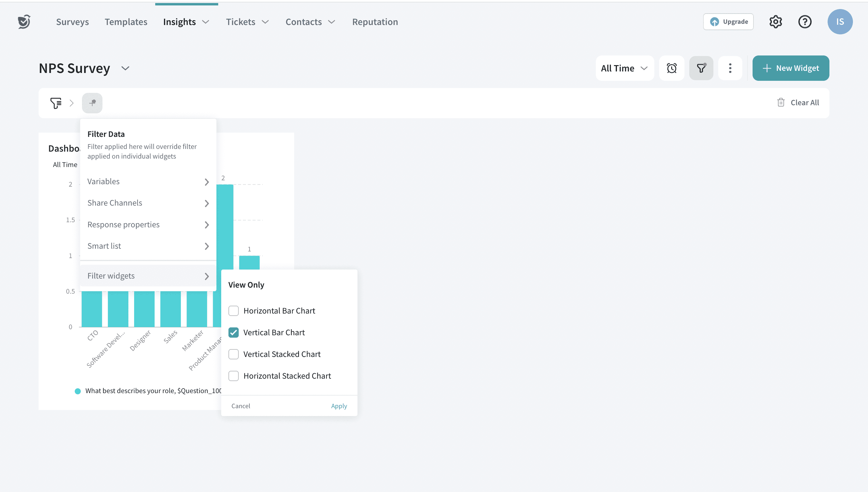The height and width of the screenshot is (492, 868).
Task: Open the help question mark icon
Action: click(x=805, y=22)
